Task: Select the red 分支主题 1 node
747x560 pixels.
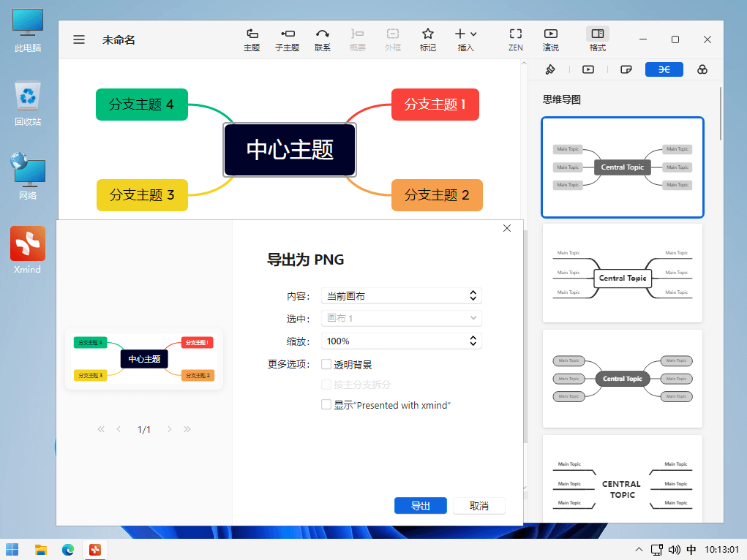Action: coord(435,105)
